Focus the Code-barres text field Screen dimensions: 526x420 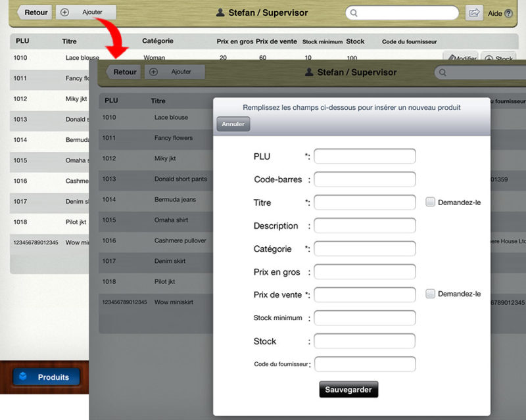[365, 179]
